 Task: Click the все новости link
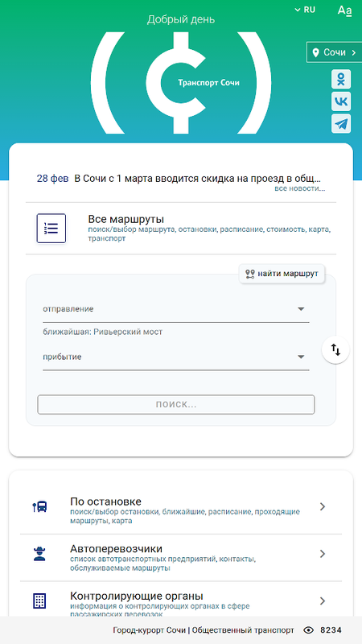300,188
